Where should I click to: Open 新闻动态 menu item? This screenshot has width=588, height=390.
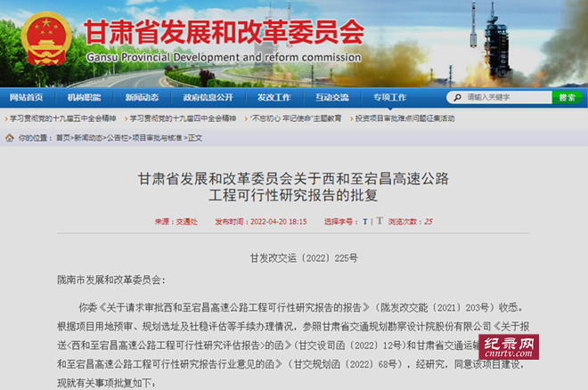(143, 97)
